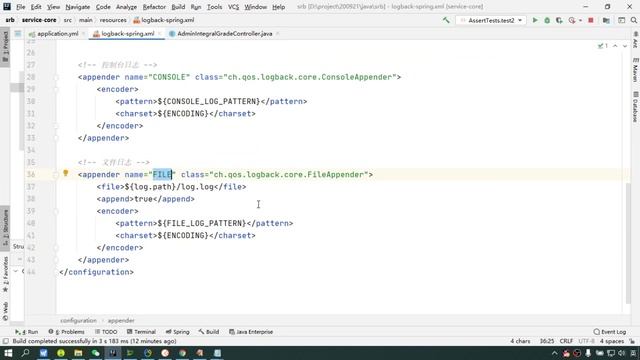Collapse the FILE appender fold marker

[x=56, y=175]
